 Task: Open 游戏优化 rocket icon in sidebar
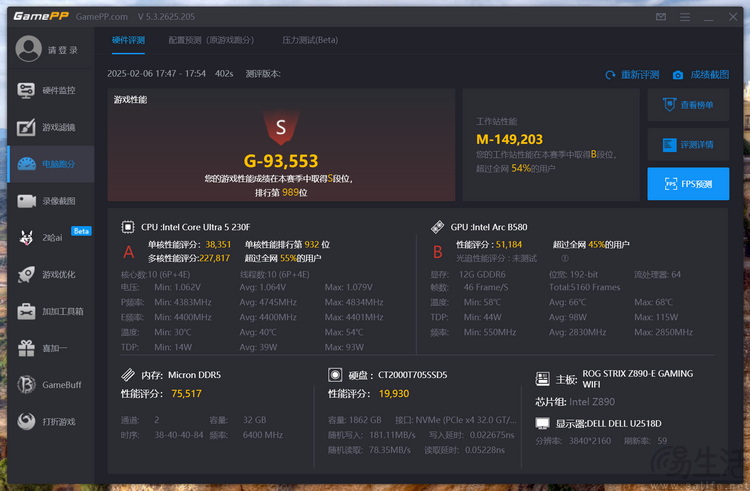point(26,274)
